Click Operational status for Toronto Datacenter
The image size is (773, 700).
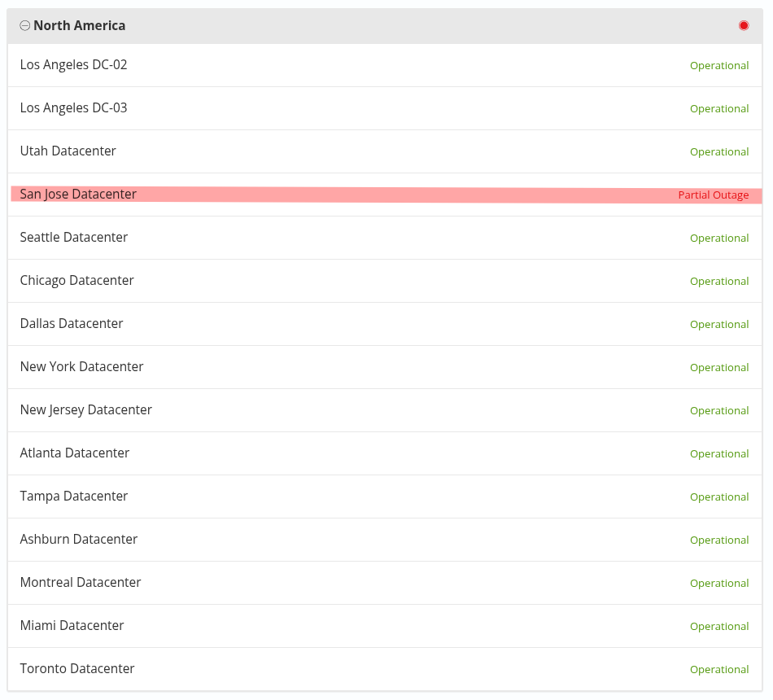point(719,670)
